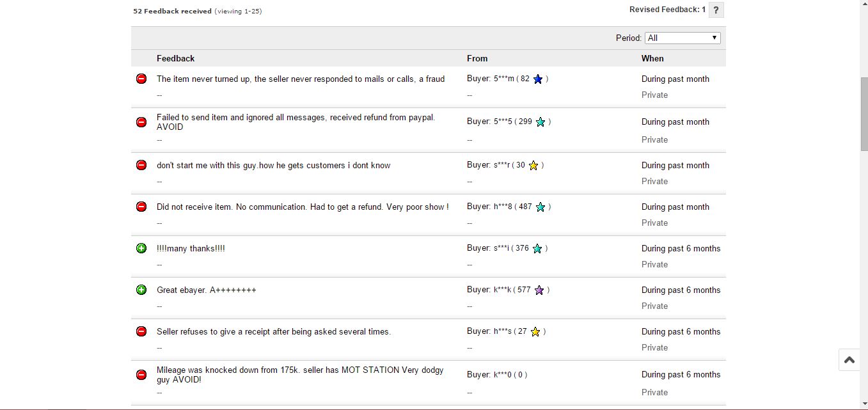Click the green positive icon beside 'Great ebayer'
The height and width of the screenshot is (410, 868).
[x=141, y=290]
